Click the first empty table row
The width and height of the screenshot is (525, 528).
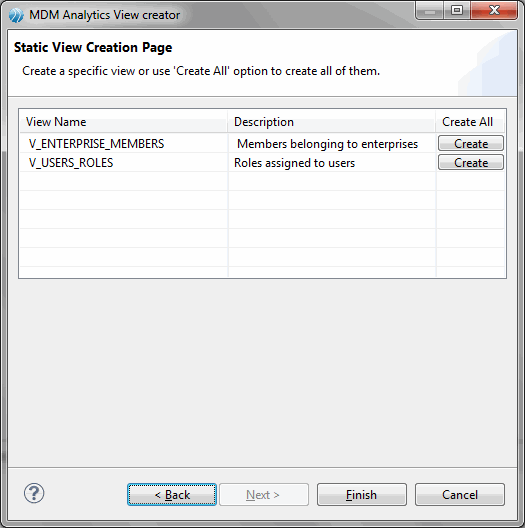click(x=262, y=181)
